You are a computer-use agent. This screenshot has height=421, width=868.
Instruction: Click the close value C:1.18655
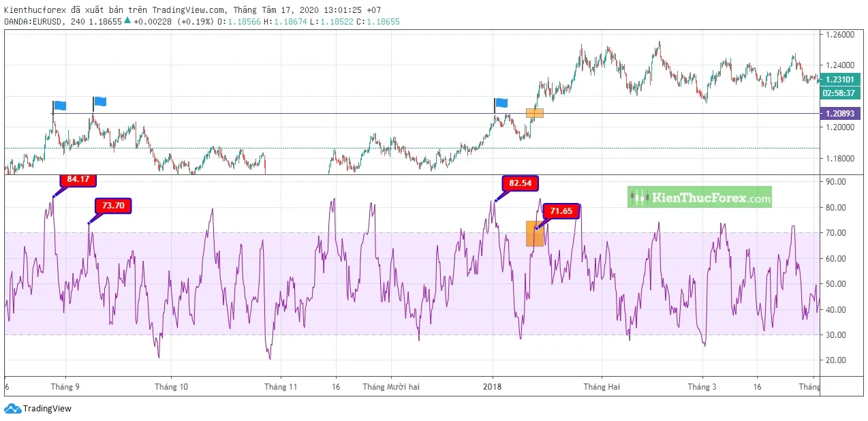(x=377, y=22)
